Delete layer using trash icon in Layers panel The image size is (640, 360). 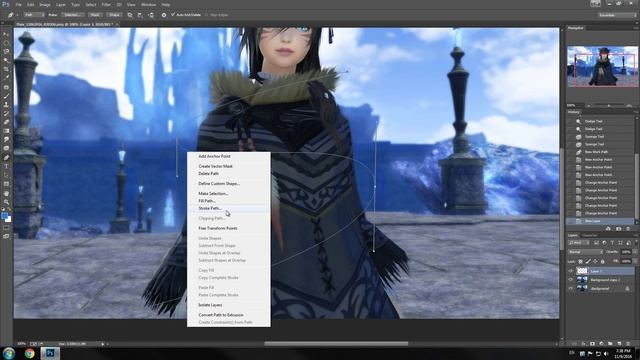coord(628,344)
